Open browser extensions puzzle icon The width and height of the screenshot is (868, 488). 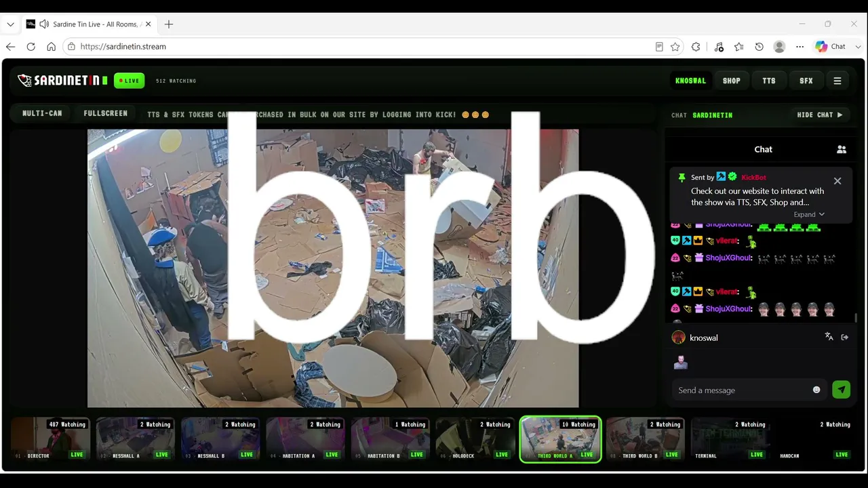[696, 47]
